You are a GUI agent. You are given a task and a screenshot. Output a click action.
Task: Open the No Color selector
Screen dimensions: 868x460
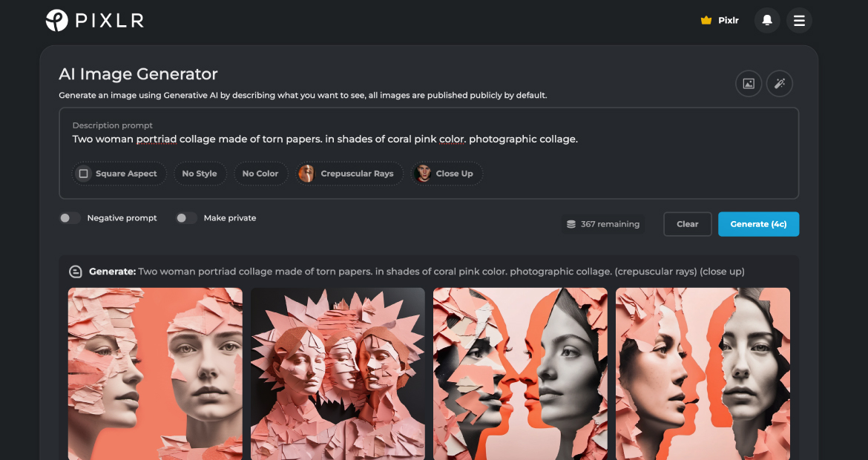[x=260, y=173]
